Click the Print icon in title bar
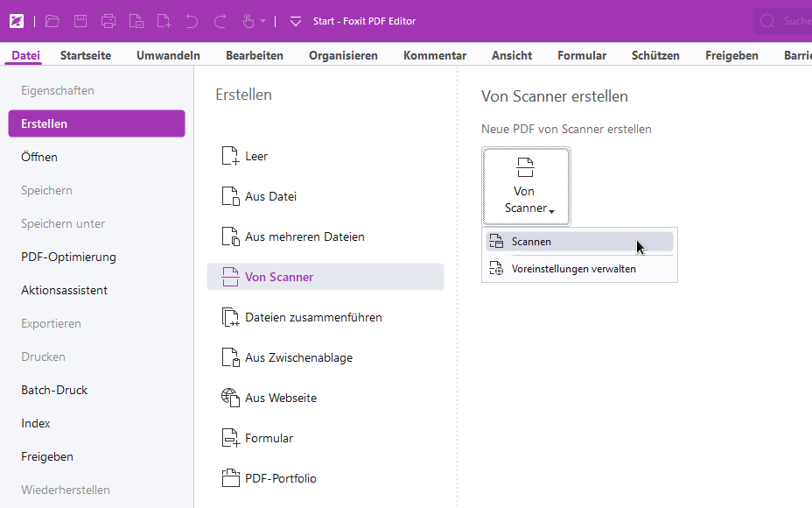 coord(108,21)
